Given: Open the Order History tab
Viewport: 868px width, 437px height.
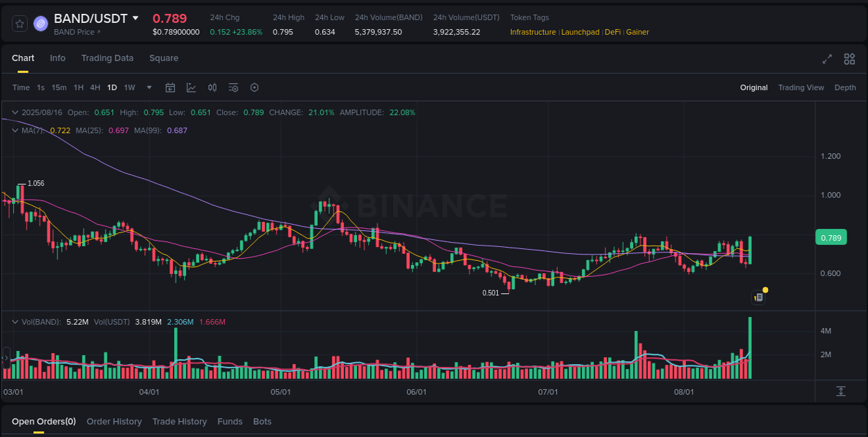Looking at the screenshot, I should 114,421.
